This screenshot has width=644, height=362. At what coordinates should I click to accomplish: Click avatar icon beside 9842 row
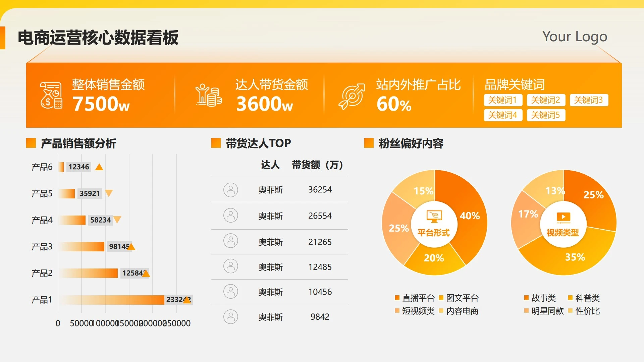231,317
